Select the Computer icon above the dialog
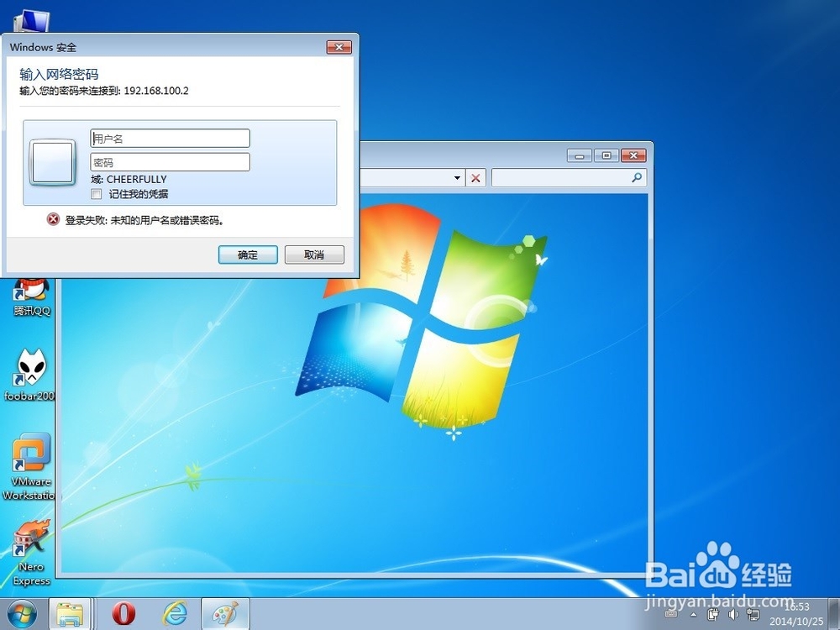Screen dimensions: 840x630 [31, 22]
